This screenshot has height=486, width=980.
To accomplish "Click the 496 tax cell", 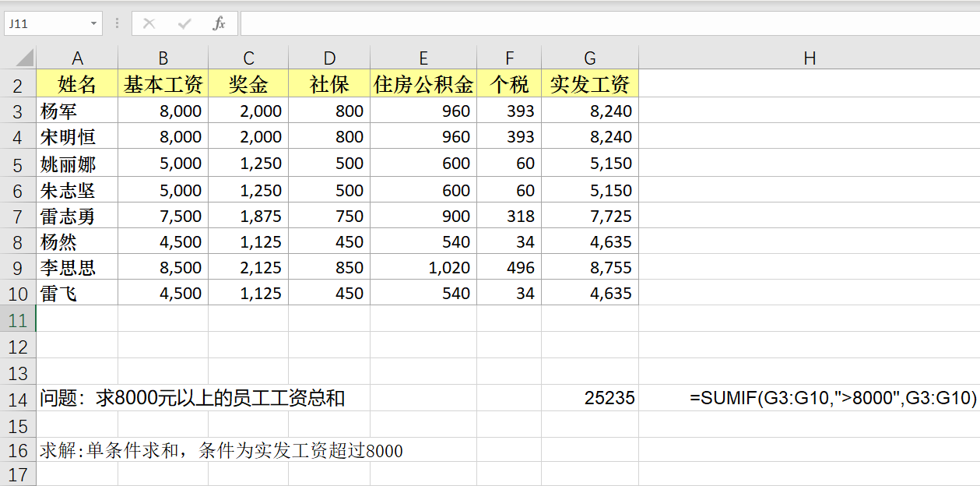I will pos(509,267).
